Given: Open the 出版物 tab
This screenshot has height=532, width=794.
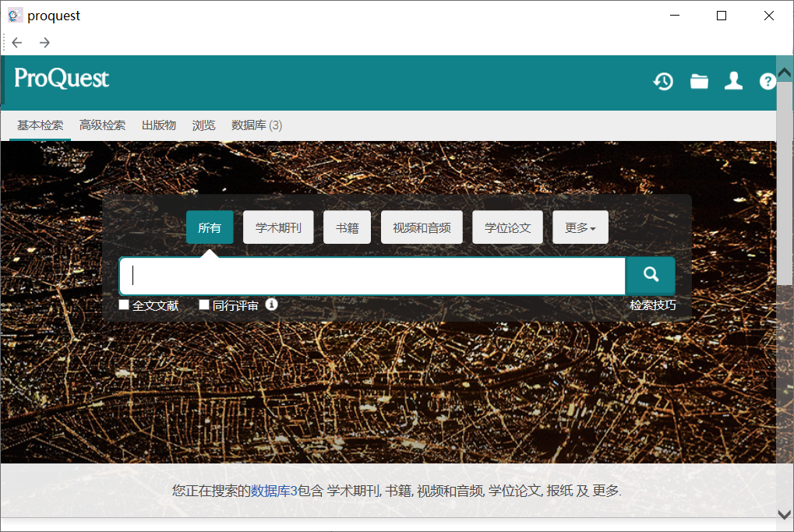Looking at the screenshot, I should point(158,125).
